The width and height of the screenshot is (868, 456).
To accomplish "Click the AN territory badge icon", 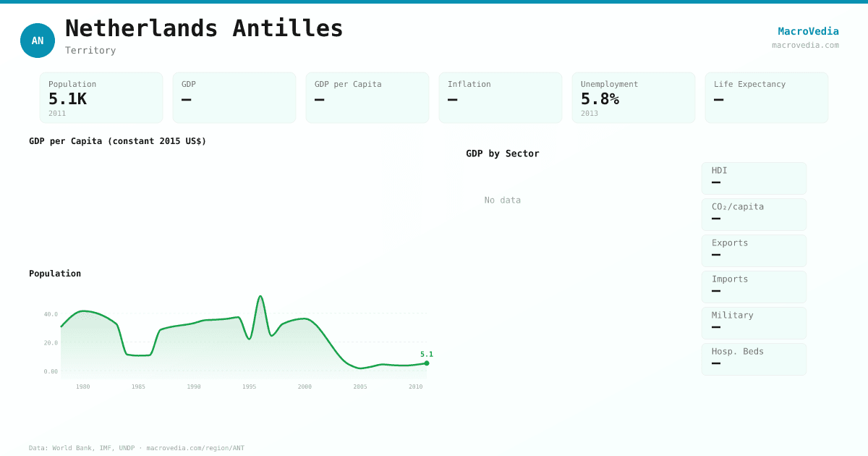I will 38,41.
